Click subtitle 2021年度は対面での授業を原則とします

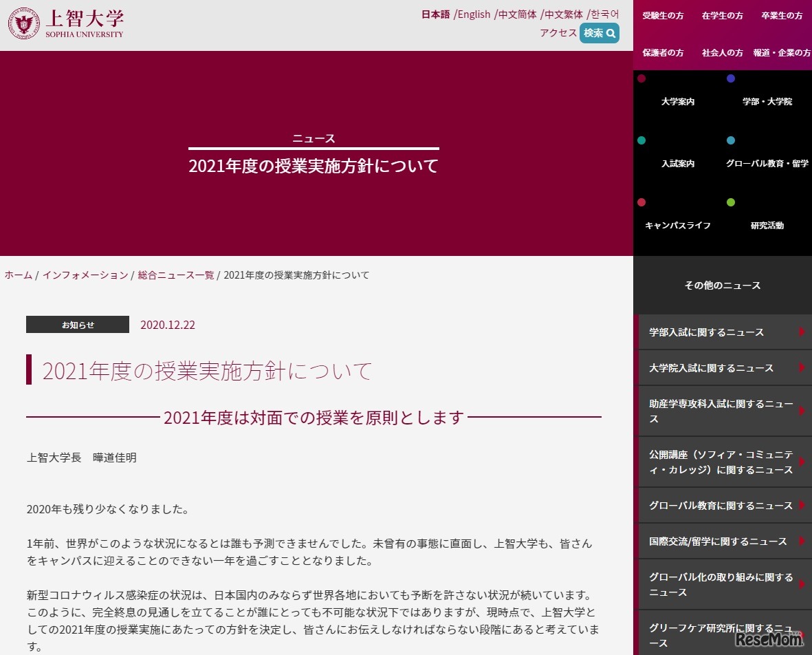[314, 417]
